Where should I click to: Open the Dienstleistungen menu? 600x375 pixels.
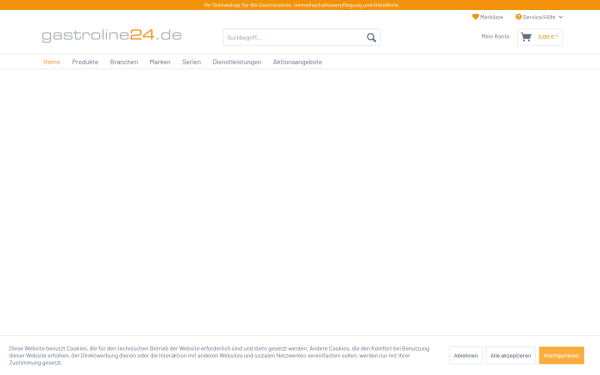pos(237,62)
